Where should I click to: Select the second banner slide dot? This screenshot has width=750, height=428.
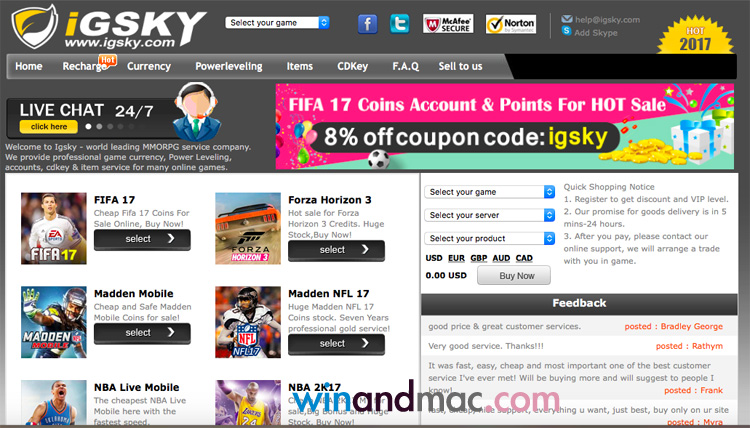[99, 127]
